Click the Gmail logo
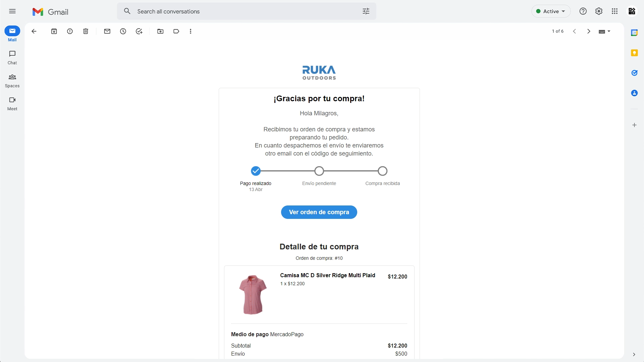The width and height of the screenshot is (644, 362). point(50,12)
